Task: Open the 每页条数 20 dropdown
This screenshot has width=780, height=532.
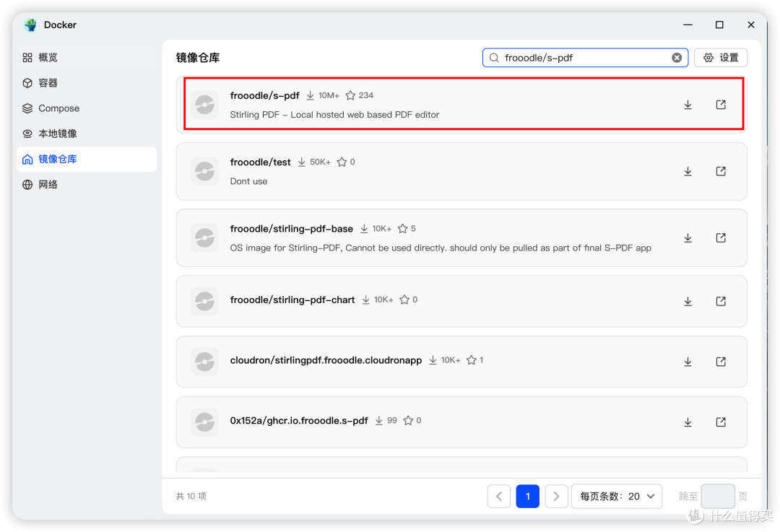Action: point(617,496)
